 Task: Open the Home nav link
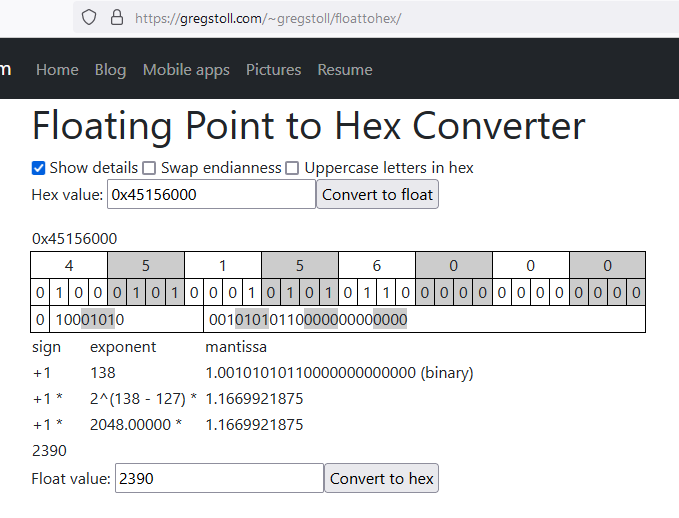57,70
